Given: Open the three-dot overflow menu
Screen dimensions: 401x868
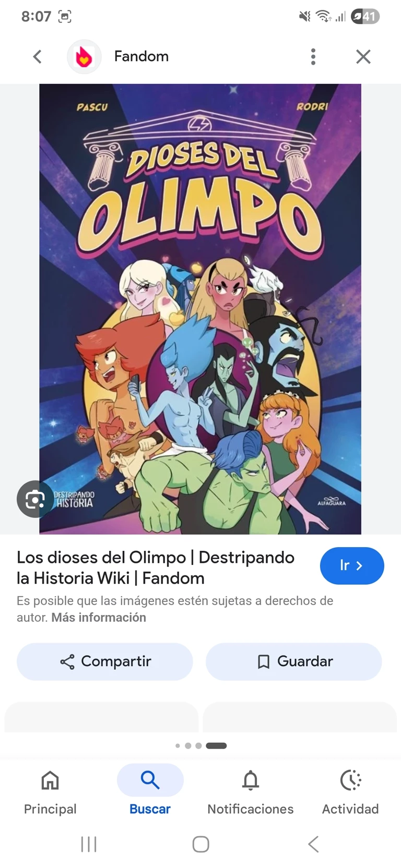Looking at the screenshot, I should [x=313, y=56].
